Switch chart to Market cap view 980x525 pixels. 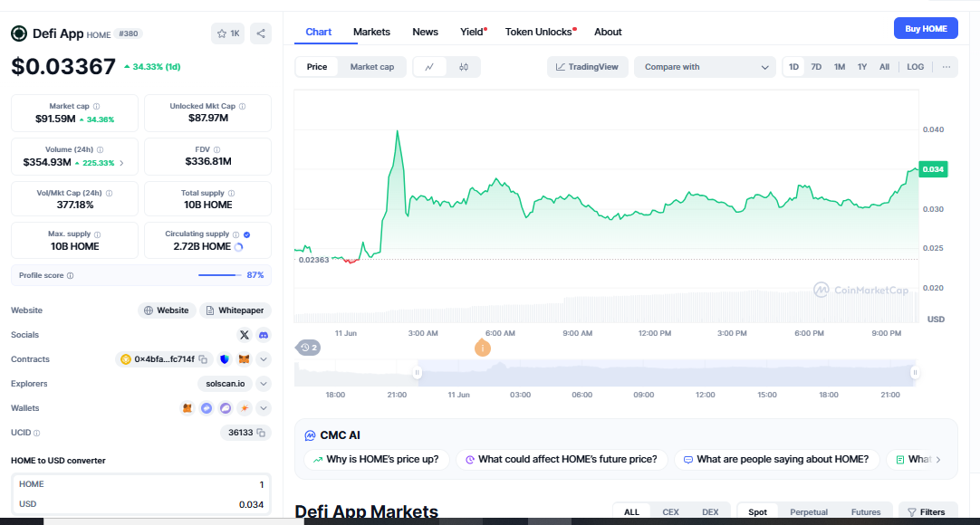tap(372, 67)
